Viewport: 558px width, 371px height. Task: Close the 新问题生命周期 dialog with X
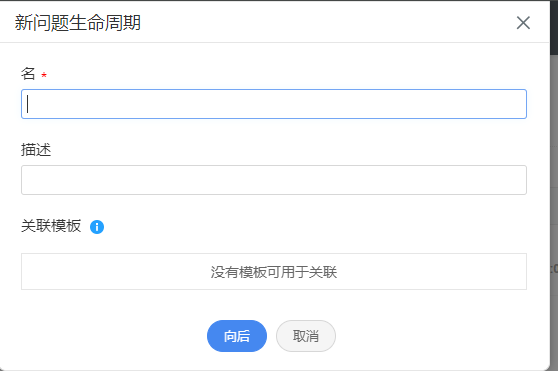click(x=523, y=23)
